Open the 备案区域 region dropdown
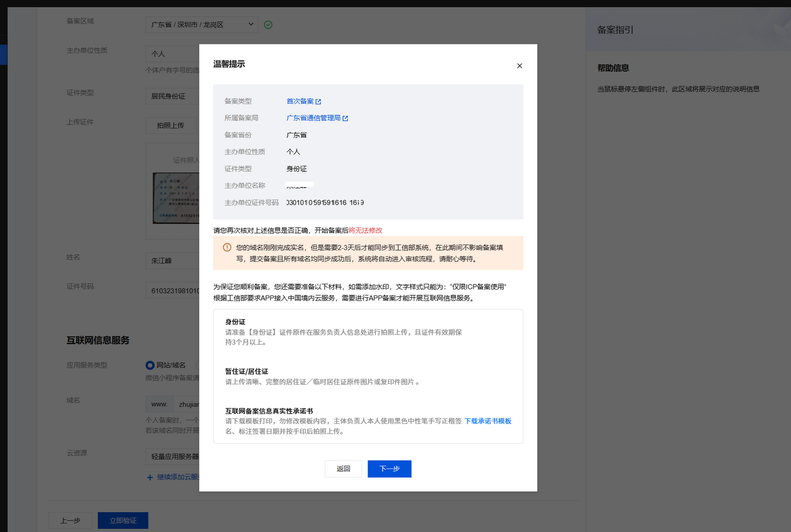Image resolution: width=791 pixels, height=532 pixels. (201, 25)
